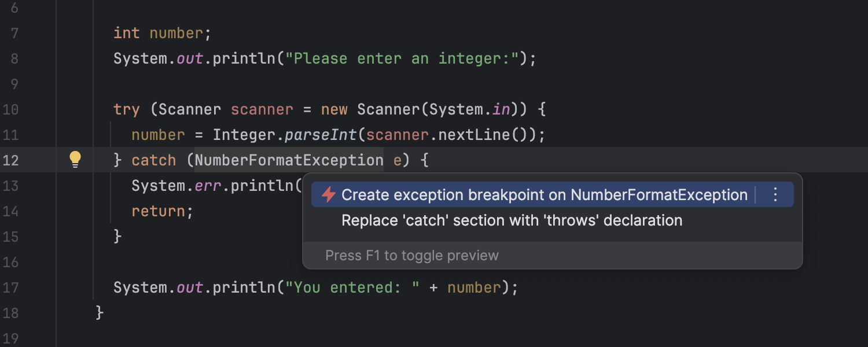Click the try keyword on line 10
Screen dimensions: 868x347
pyautogui.click(x=126, y=110)
